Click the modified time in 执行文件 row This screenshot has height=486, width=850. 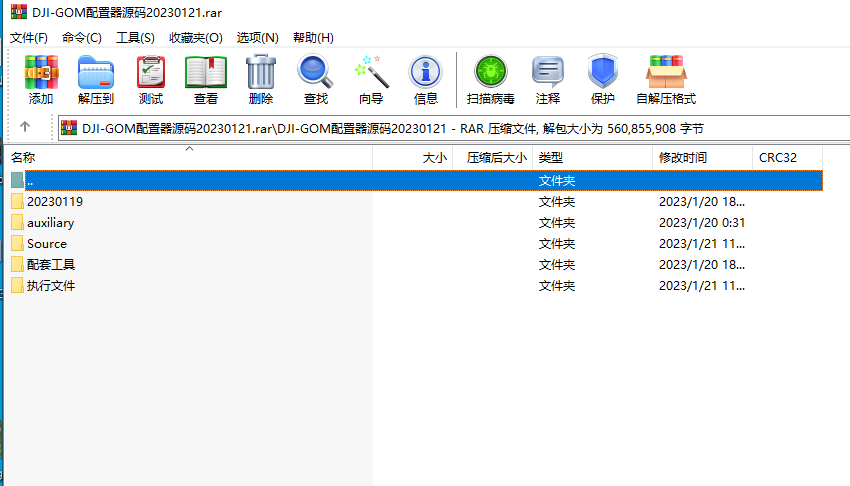pyautogui.click(x=702, y=286)
